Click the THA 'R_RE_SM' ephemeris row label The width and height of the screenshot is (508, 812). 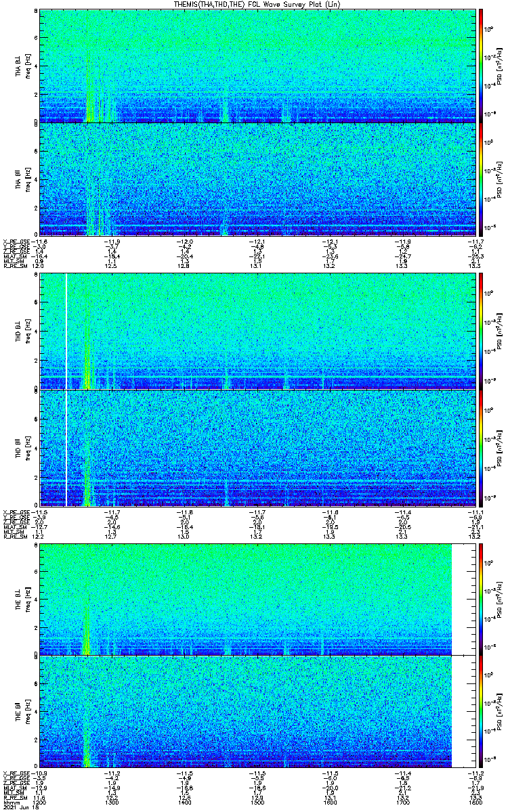(16, 266)
